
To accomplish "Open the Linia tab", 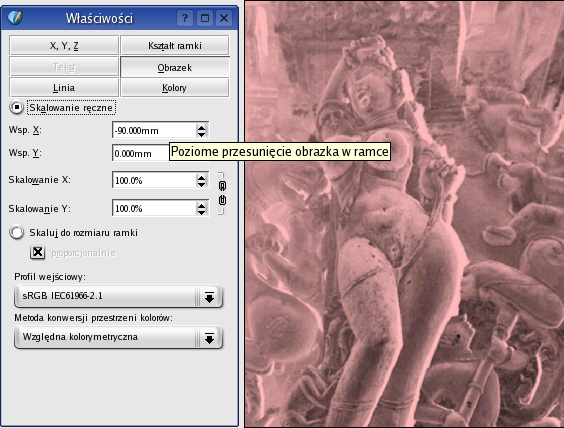I will pos(64,87).
